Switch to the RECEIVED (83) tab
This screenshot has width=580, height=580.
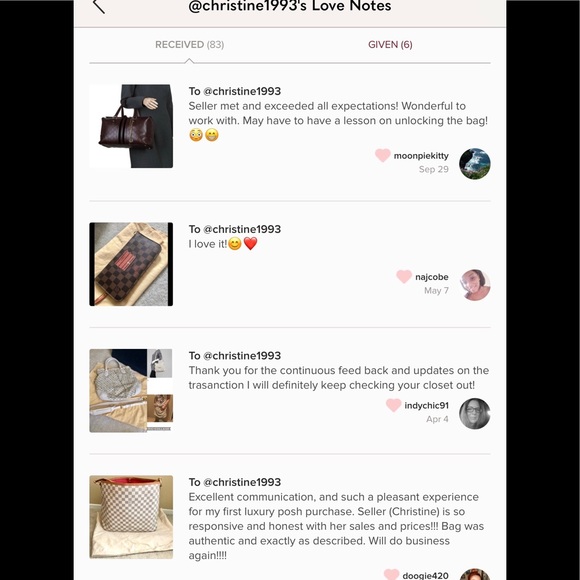[189, 45]
